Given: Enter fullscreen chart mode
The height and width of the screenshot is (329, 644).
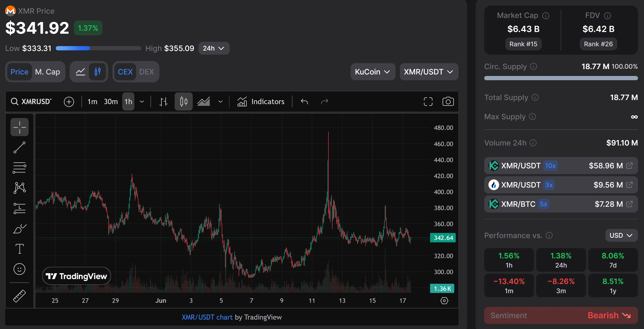Looking at the screenshot, I should pos(428,102).
